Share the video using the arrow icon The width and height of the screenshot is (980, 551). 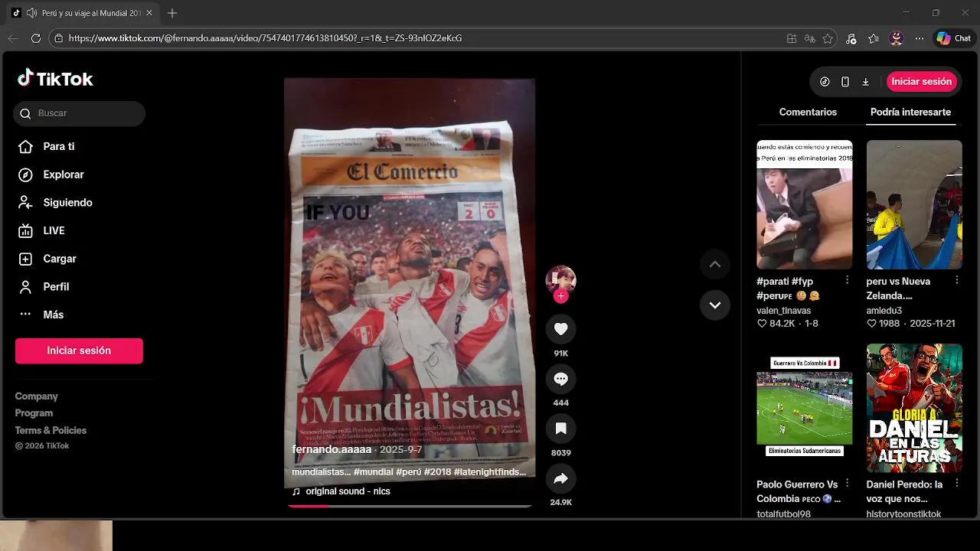[x=560, y=478]
